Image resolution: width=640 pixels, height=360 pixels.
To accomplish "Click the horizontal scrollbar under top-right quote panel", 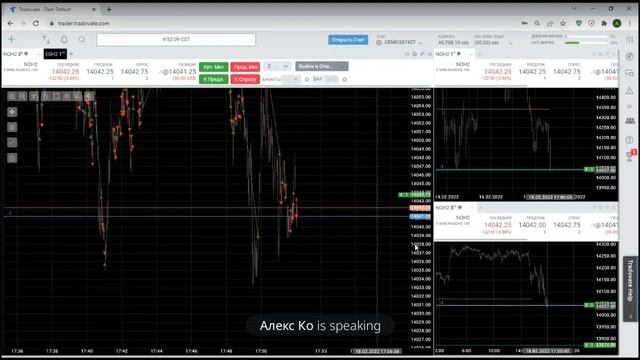I will tap(482, 86).
